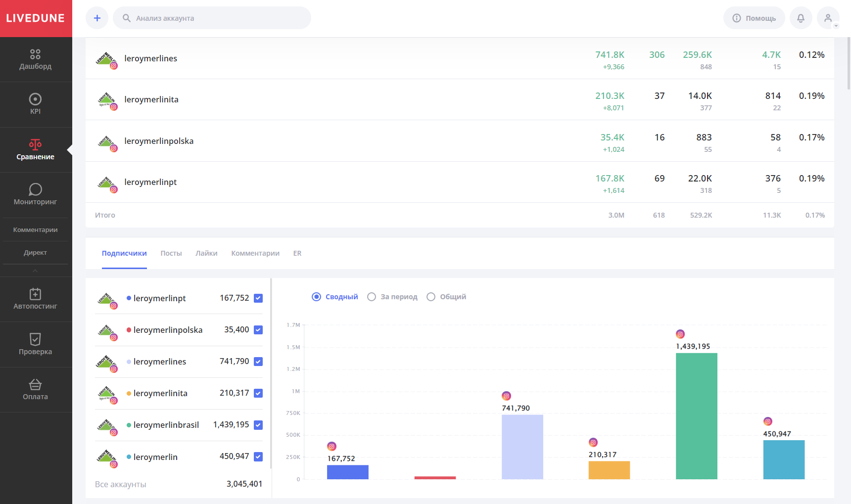Select the За период radio option
This screenshot has height=504, width=851.
pyautogui.click(x=372, y=297)
